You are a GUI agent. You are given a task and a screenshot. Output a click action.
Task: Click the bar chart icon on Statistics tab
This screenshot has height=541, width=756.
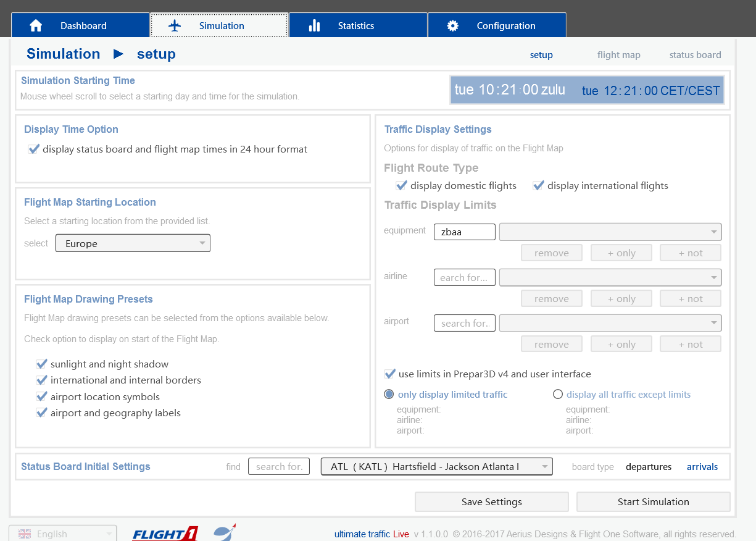tap(315, 25)
